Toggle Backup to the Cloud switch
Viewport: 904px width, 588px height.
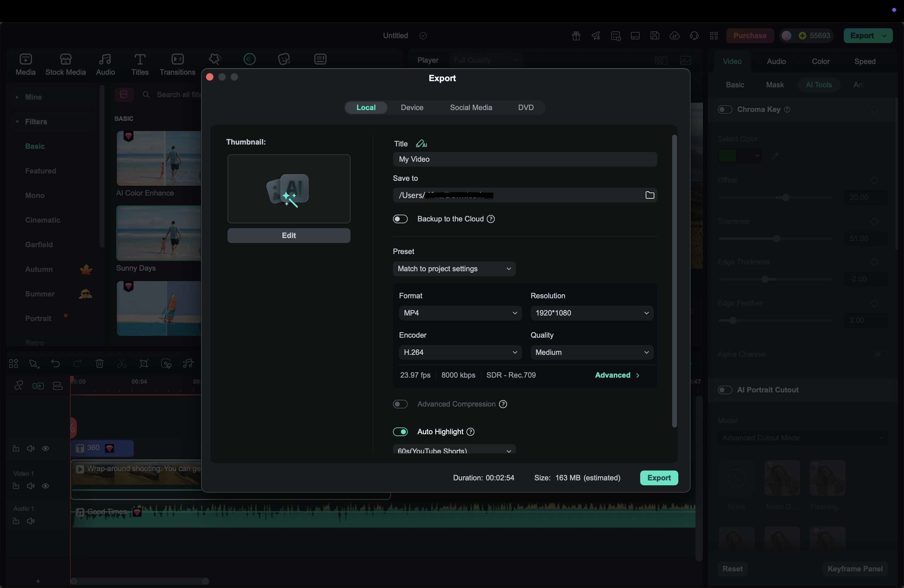click(400, 219)
